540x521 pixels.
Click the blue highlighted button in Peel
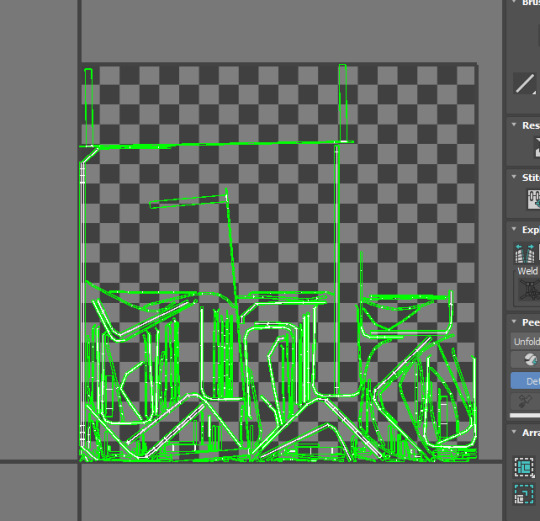(x=525, y=381)
